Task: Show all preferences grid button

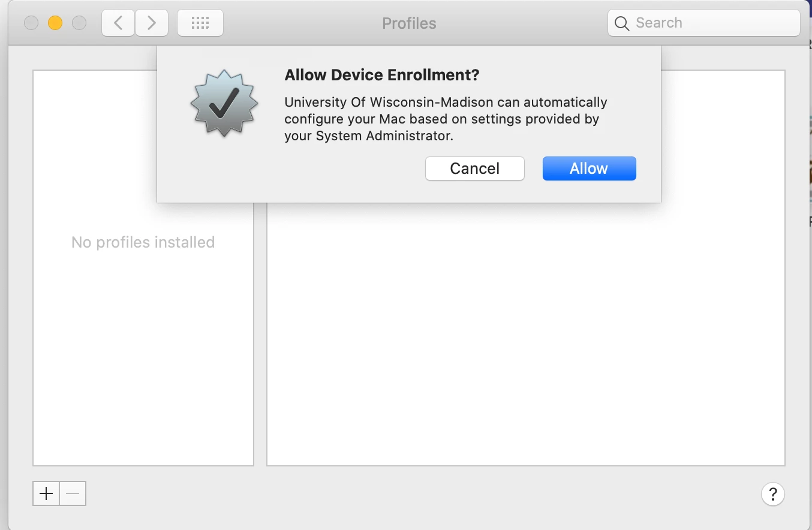Action: pyautogui.click(x=200, y=23)
